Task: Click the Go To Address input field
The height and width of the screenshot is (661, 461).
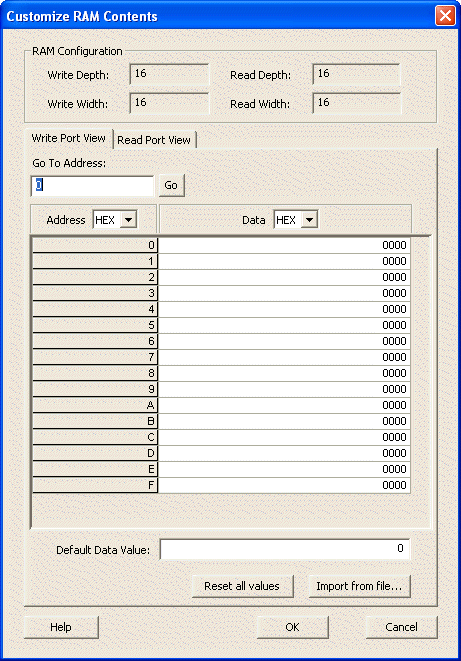Action: tap(92, 185)
